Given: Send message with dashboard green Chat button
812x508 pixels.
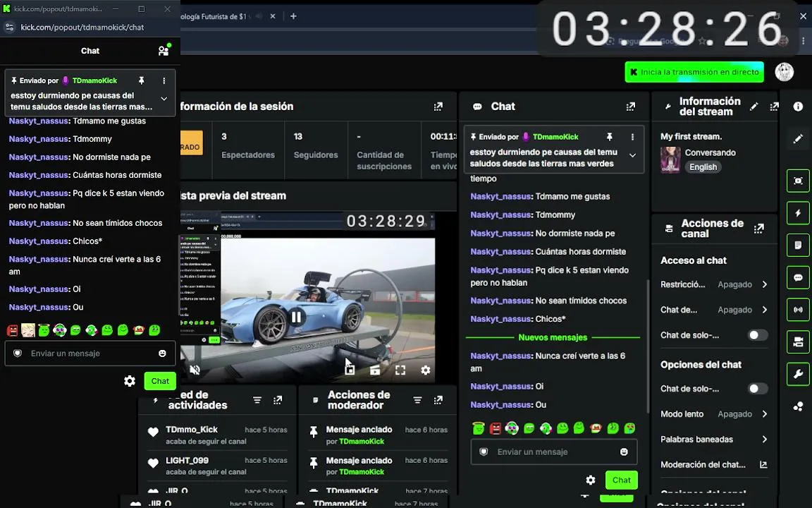Looking at the screenshot, I should tap(622, 480).
